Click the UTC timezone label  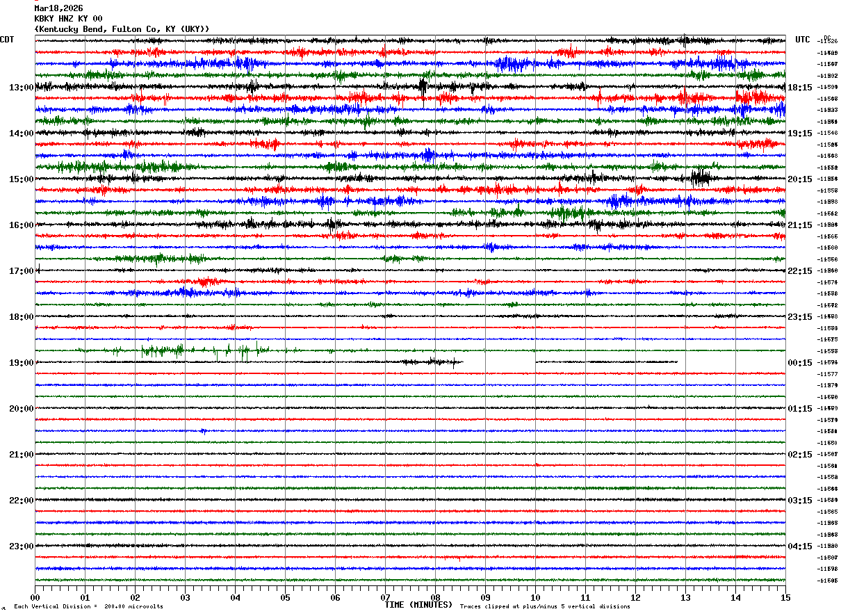click(803, 40)
